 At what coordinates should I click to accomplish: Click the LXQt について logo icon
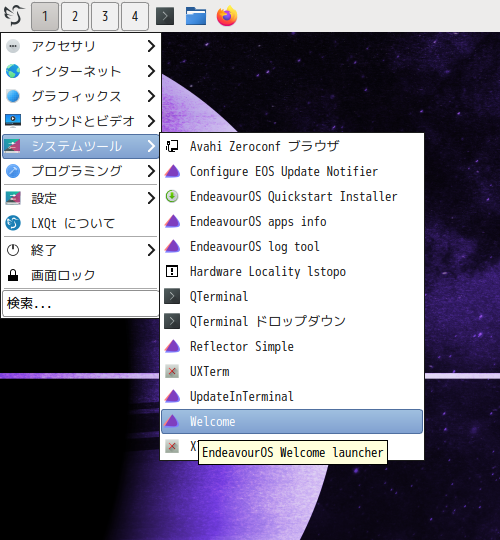tap(13, 223)
